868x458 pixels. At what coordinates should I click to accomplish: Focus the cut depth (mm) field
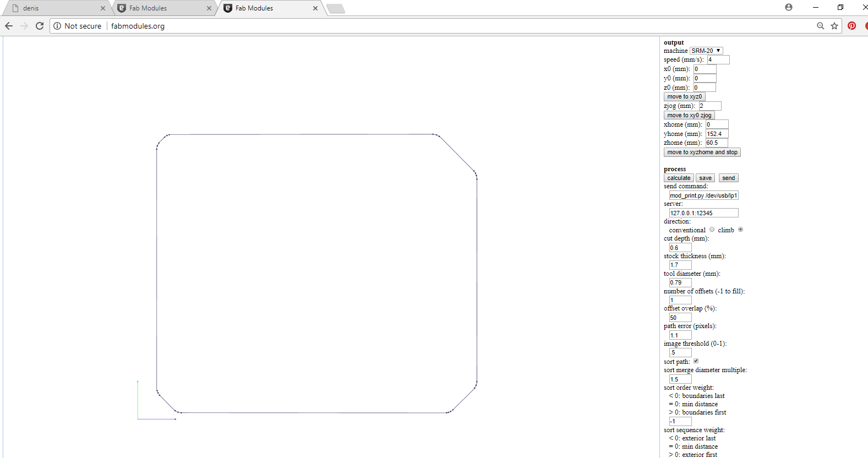click(680, 248)
